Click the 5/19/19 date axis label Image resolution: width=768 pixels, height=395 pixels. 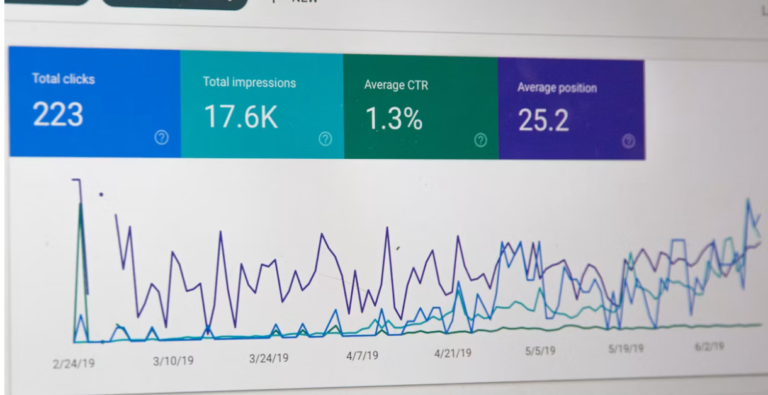tap(626, 349)
